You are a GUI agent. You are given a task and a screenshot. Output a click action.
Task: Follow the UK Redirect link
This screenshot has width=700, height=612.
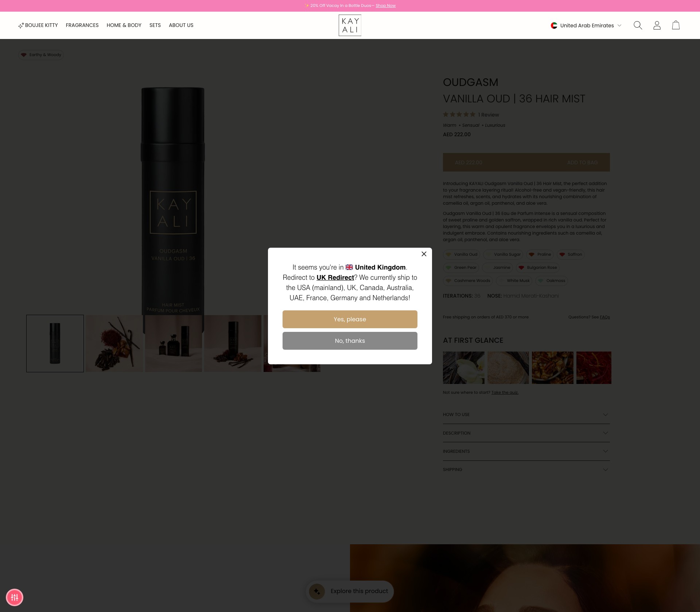pyautogui.click(x=335, y=277)
